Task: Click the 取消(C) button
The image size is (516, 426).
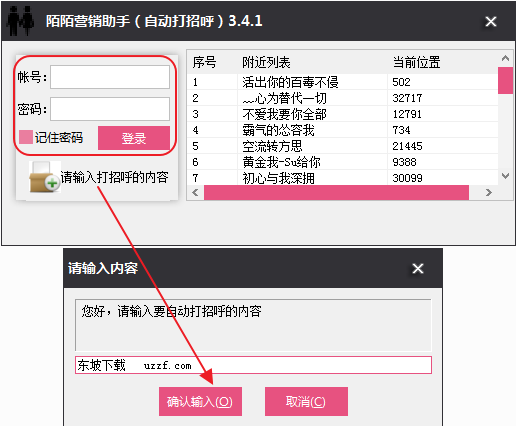Action: tap(306, 401)
